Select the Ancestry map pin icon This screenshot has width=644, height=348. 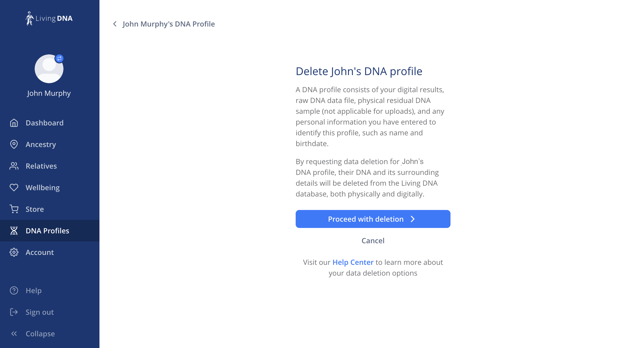[x=14, y=144]
